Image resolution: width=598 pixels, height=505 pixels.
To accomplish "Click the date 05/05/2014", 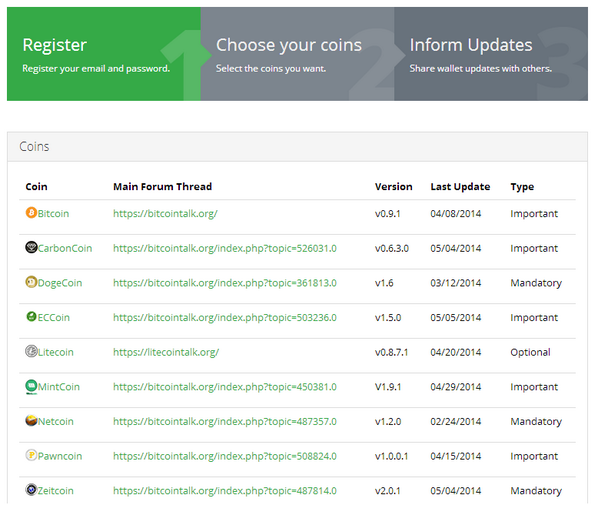I will 456,318.
